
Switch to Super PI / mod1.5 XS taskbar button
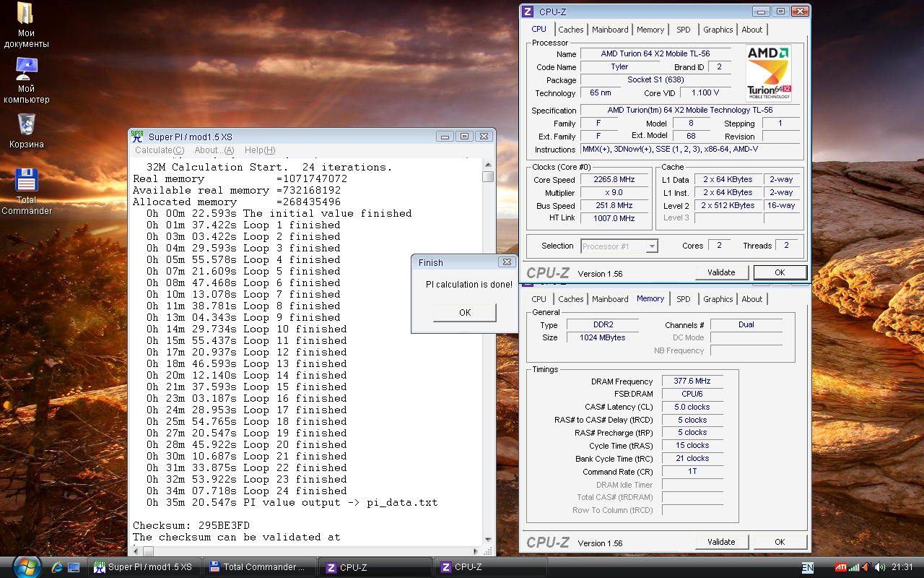(x=145, y=567)
